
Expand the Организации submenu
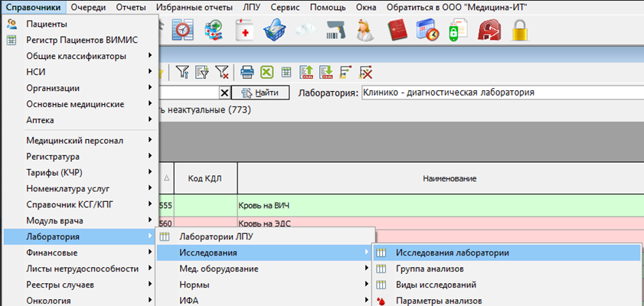pyautogui.click(x=80, y=88)
